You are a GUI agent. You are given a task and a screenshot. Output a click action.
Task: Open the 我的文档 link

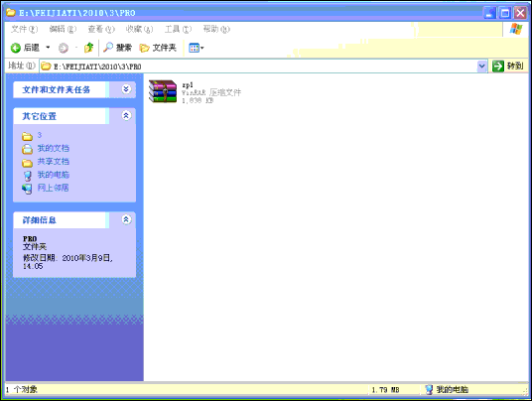[x=54, y=148]
